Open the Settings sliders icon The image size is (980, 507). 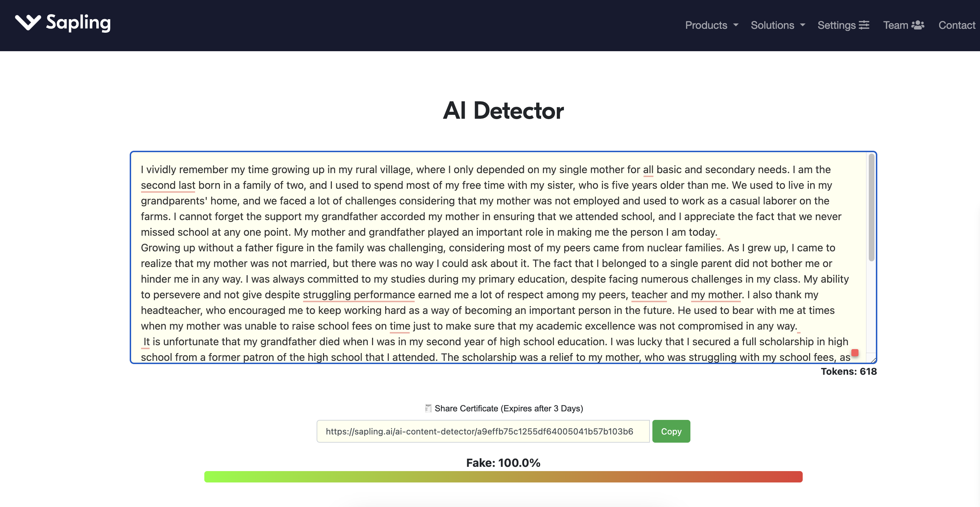pyautogui.click(x=864, y=25)
